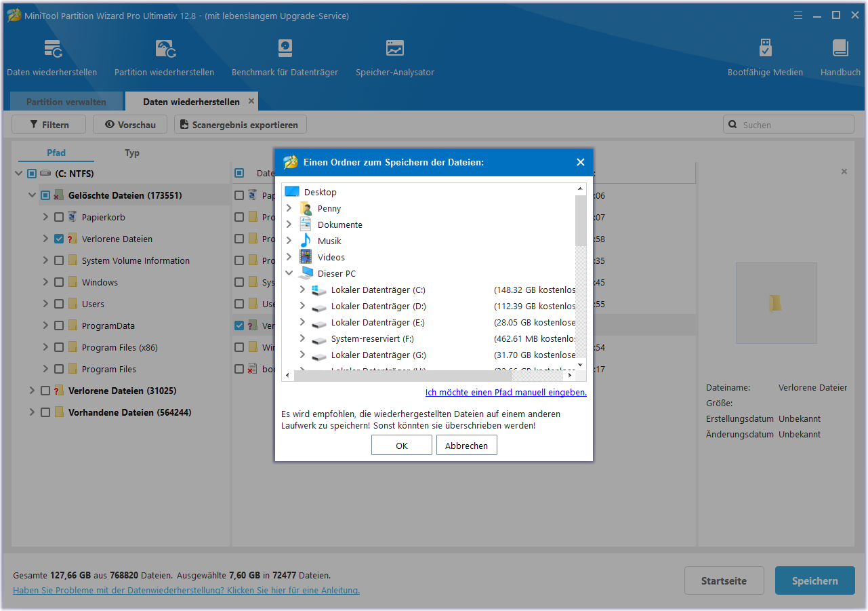Check the Vorhandene Dateien (564244) checkbox
This screenshot has width=868, height=611.
(x=45, y=412)
